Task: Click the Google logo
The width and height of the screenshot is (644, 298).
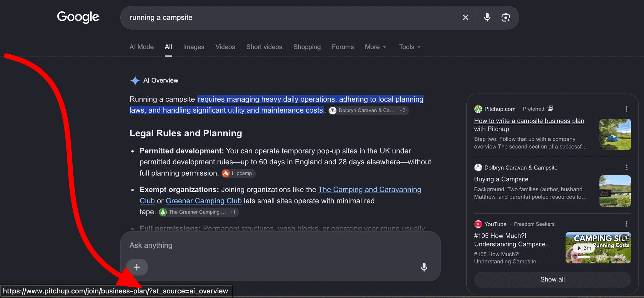Action: tap(78, 17)
